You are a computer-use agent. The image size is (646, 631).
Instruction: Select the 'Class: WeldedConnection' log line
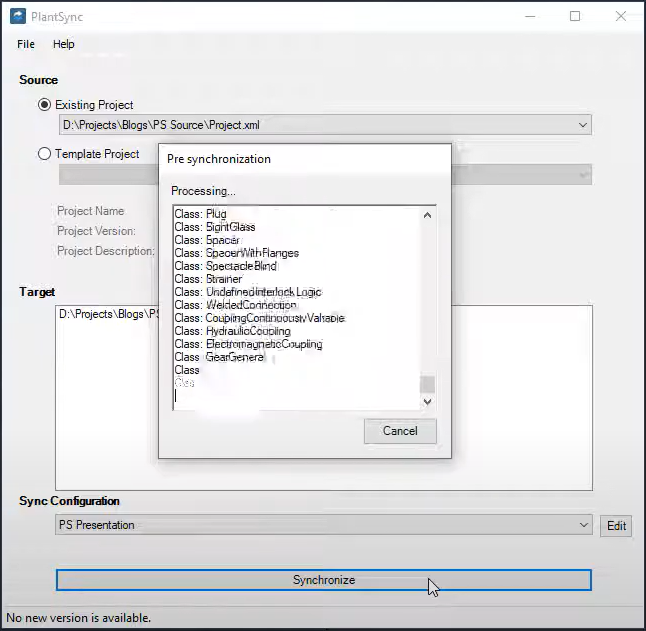(x=235, y=305)
